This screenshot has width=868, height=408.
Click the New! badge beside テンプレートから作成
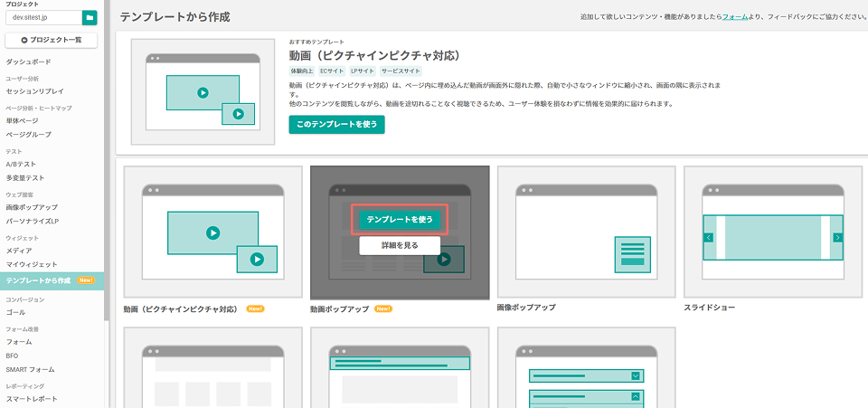pyautogui.click(x=86, y=280)
